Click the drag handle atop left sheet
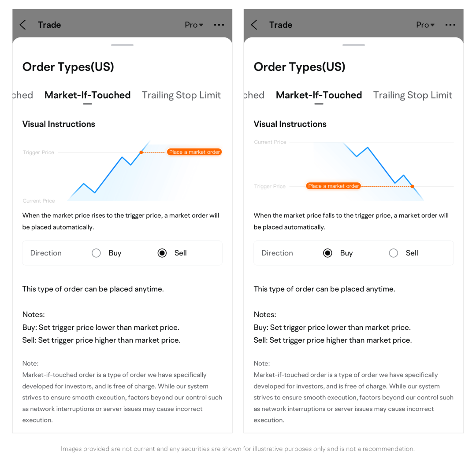The image size is (476, 462). point(122,45)
